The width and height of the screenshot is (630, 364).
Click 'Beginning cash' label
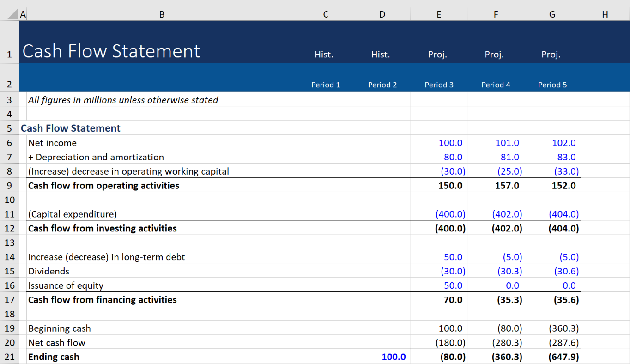(x=60, y=328)
